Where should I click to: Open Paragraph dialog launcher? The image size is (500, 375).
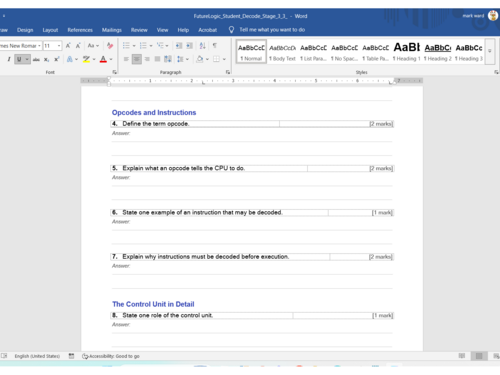coord(228,72)
